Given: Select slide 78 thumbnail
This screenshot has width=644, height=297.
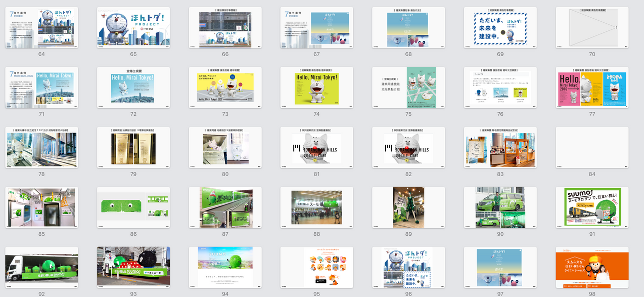Looking at the screenshot, I should coord(41,148).
